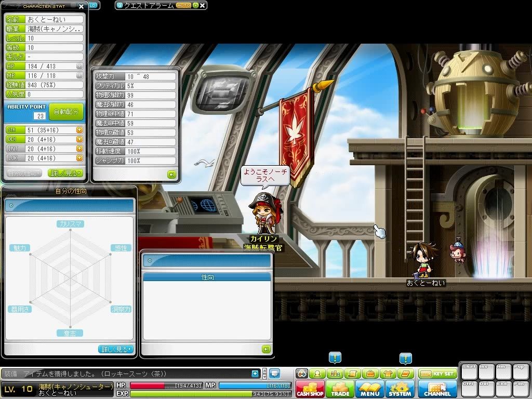Open the stats bar-chart icon

pyautogui.click(x=335, y=374)
